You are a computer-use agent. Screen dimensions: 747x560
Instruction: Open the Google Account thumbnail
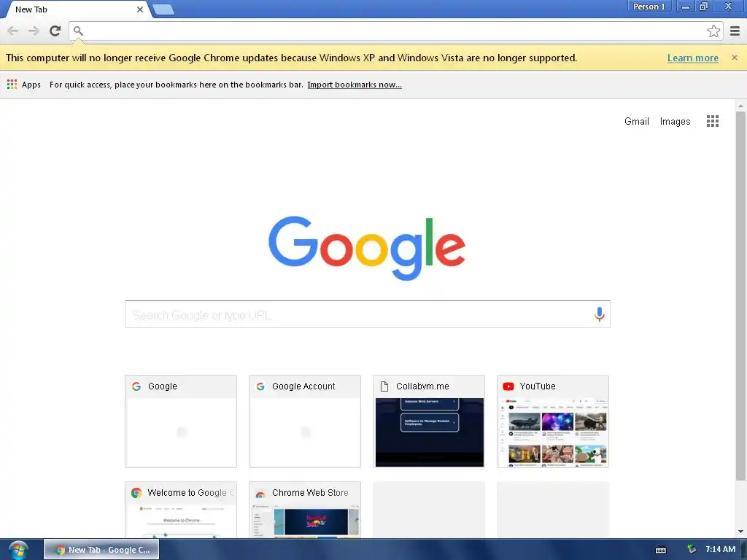[x=305, y=421]
